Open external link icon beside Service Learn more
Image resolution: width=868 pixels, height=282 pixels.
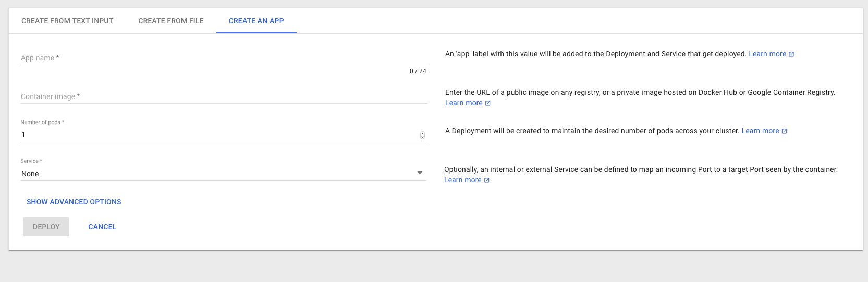487,180
